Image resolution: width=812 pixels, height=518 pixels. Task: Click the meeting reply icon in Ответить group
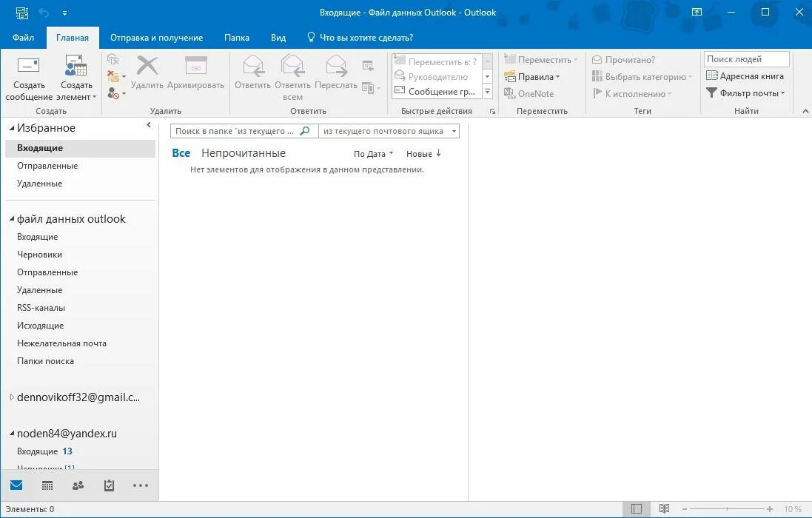pyautogui.click(x=368, y=65)
